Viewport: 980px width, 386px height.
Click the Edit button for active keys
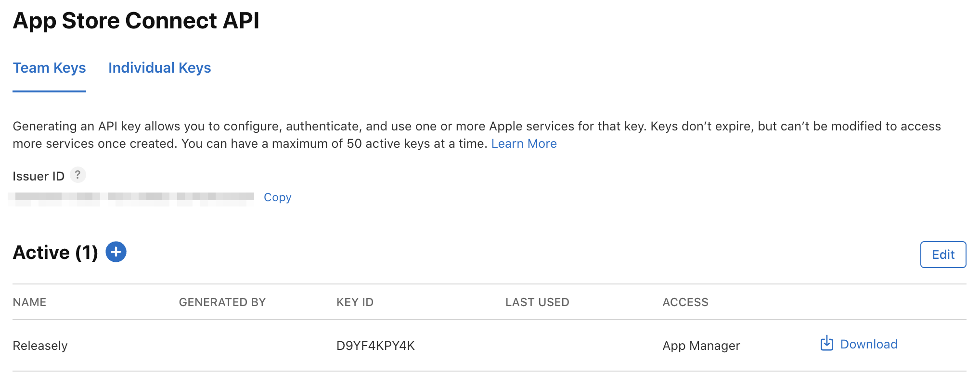[x=943, y=255]
